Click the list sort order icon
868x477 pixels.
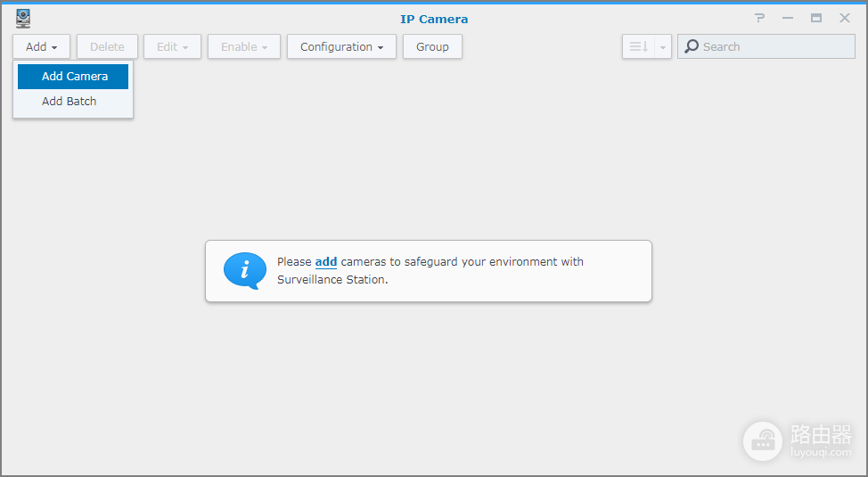pos(638,46)
